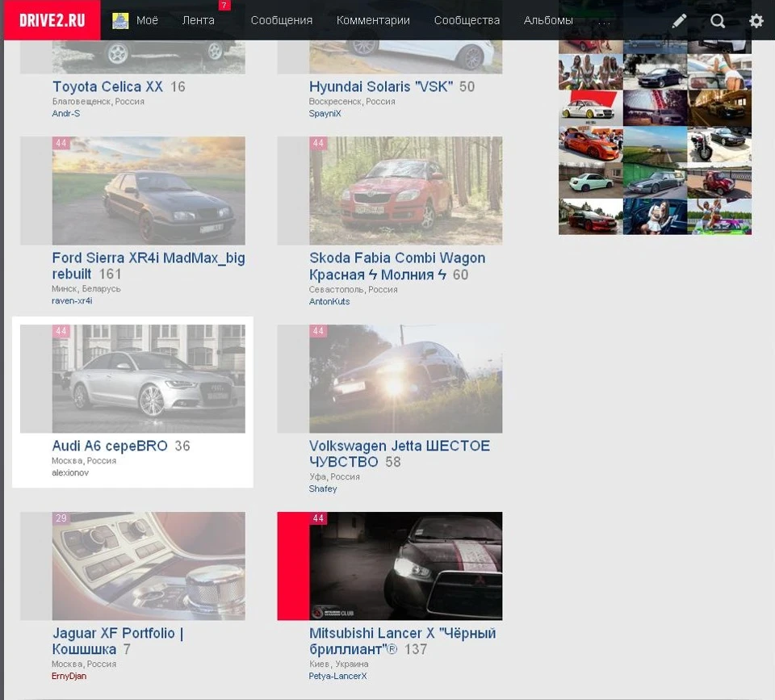Open mint green sedan sidebar thumbnail
Screen dimensions: 775x700
[591, 180]
